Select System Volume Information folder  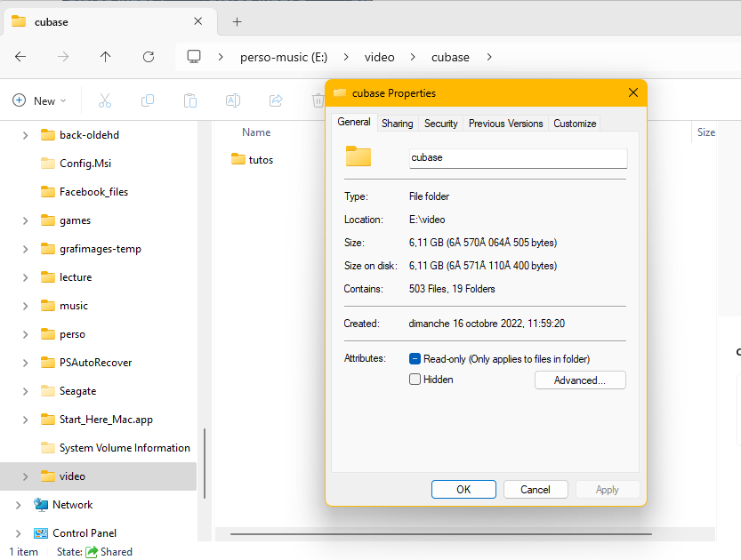point(125,448)
